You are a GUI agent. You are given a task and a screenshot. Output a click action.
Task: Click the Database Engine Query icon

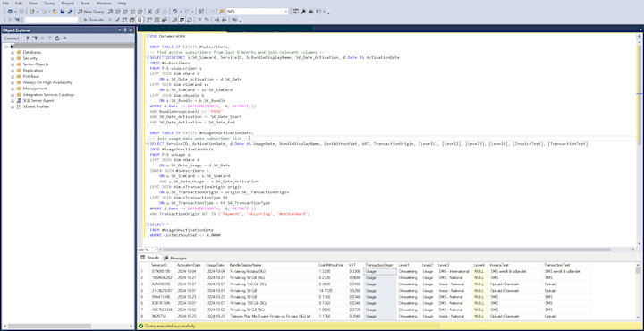(x=111, y=12)
